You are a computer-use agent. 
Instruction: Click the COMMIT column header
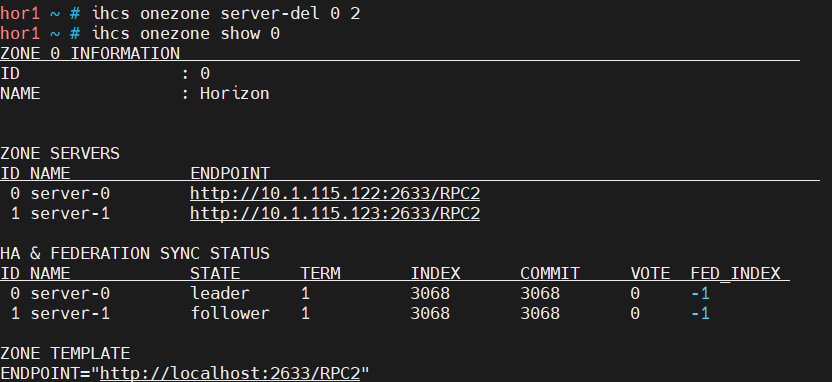[x=550, y=273]
